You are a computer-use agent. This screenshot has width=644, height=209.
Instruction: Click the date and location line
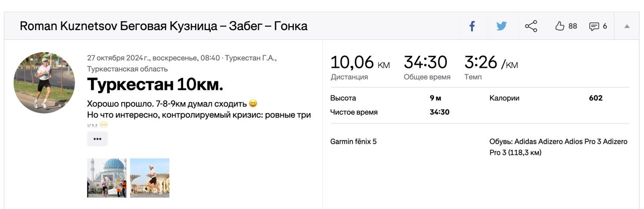[x=182, y=63]
